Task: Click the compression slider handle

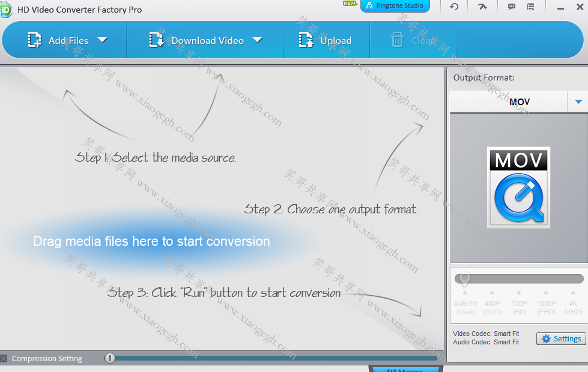Action: pos(109,358)
